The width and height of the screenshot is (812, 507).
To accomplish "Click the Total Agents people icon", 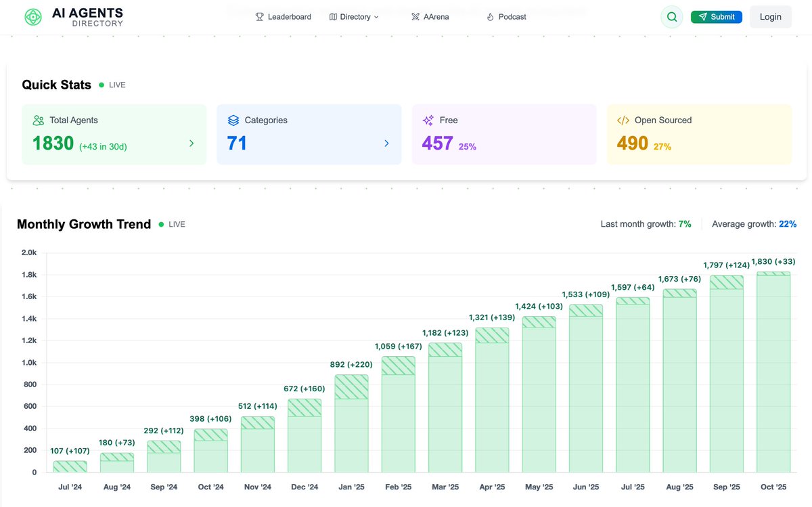I will coord(39,120).
